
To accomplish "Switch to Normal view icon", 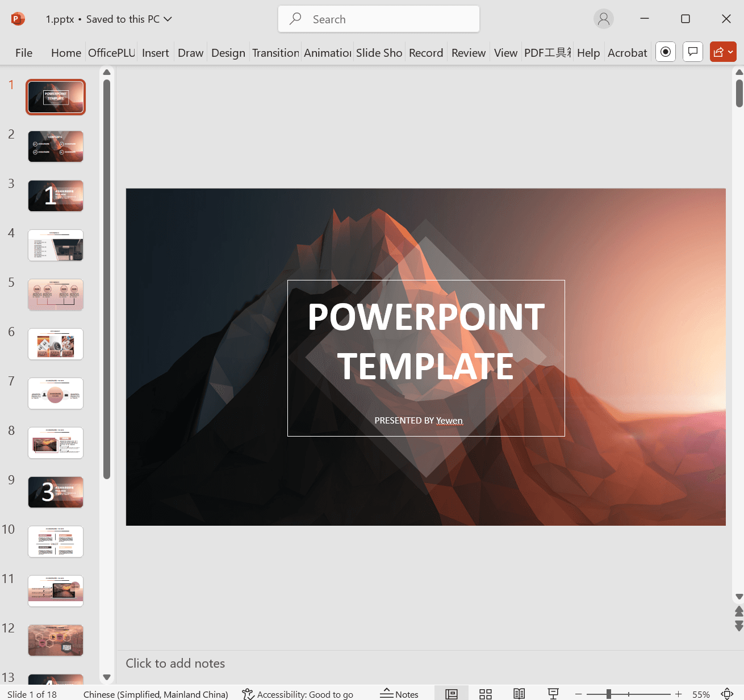I will [452, 694].
